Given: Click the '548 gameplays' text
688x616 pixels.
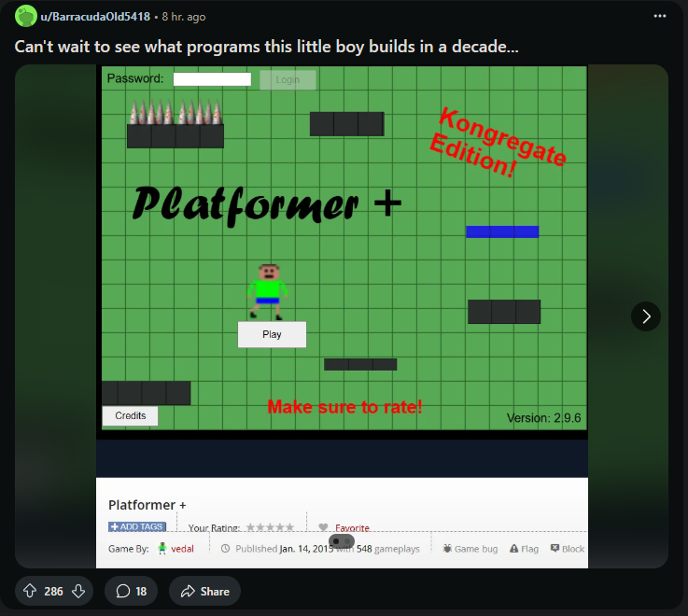Looking at the screenshot, I should 388,549.
